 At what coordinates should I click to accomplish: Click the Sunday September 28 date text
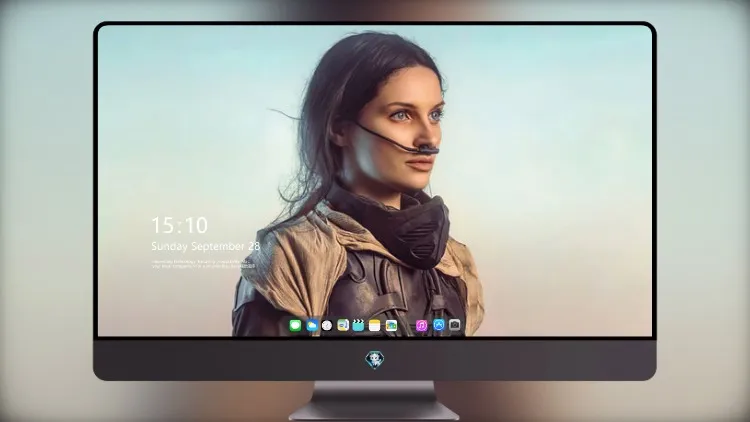[206, 246]
